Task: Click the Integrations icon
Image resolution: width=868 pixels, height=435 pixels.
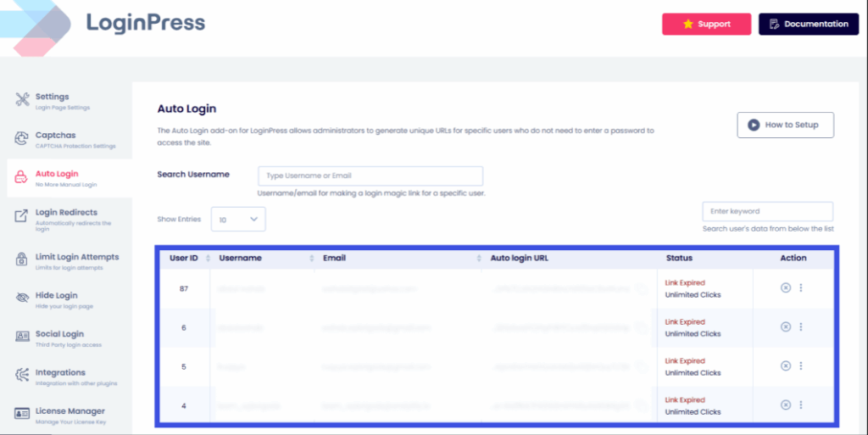Action: point(21,375)
